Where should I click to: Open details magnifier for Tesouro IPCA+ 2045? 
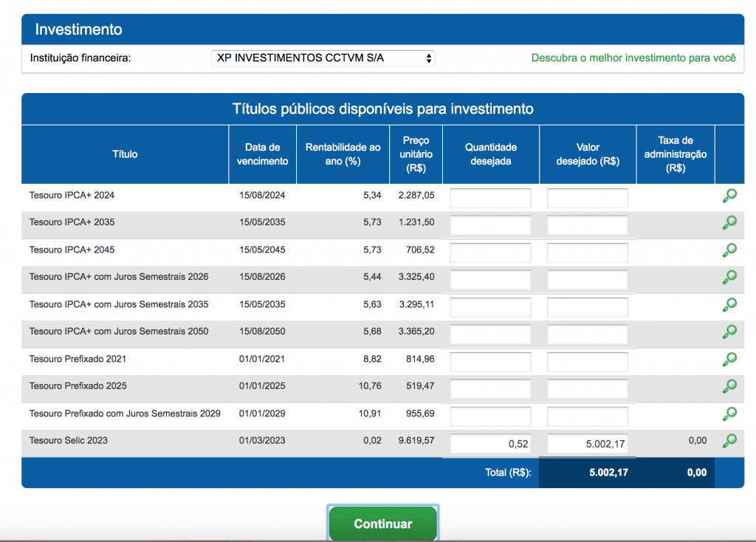[729, 250]
